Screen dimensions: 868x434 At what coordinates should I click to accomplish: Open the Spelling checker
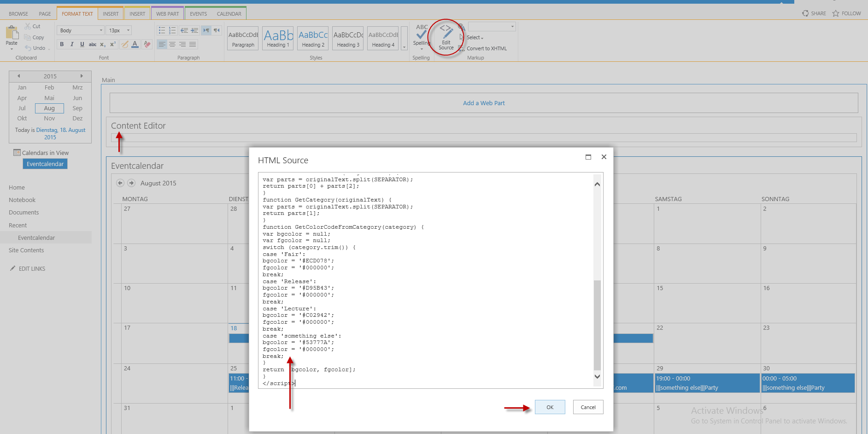pyautogui.click(x=421, y=37)
